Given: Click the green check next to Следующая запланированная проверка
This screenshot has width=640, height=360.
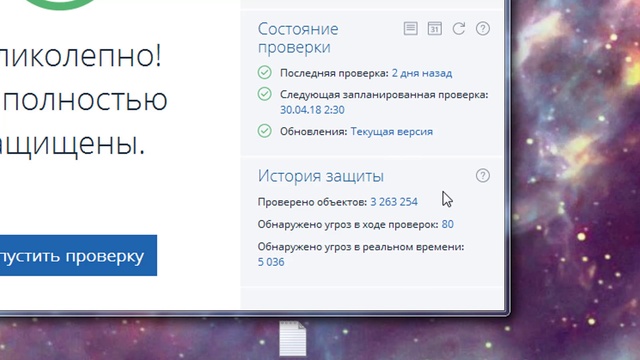Looking at the screenshot, I should [264, 94].
